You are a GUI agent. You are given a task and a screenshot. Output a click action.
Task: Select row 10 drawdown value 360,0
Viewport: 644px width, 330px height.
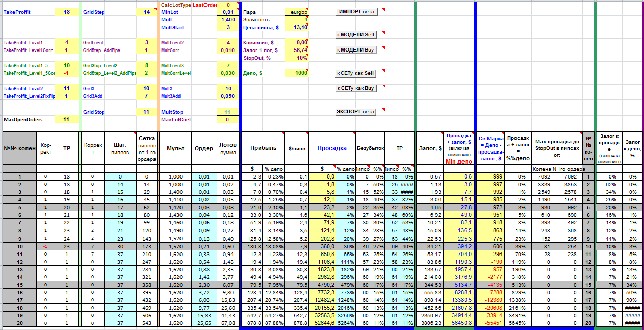click(x=323, y=246)
